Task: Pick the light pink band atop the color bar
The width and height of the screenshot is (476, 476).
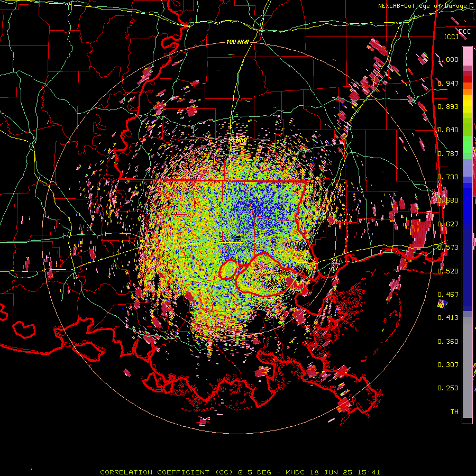Action: coord(467,57)
